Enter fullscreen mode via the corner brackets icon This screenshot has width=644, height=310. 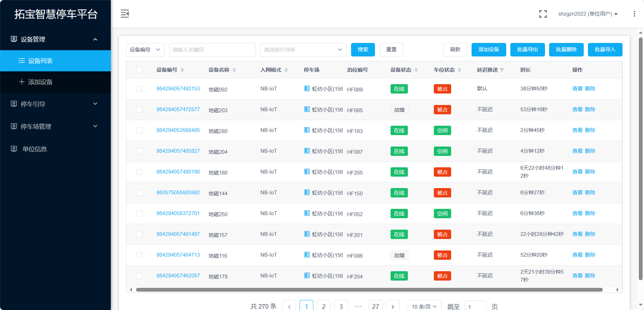click(x=543, y=14)
